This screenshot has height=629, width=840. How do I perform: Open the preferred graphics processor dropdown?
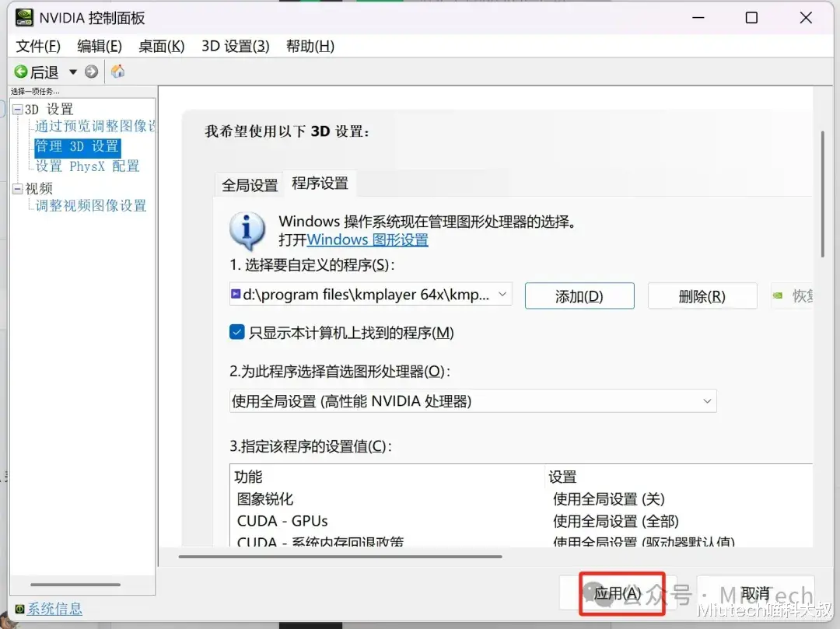coord(473,401)
